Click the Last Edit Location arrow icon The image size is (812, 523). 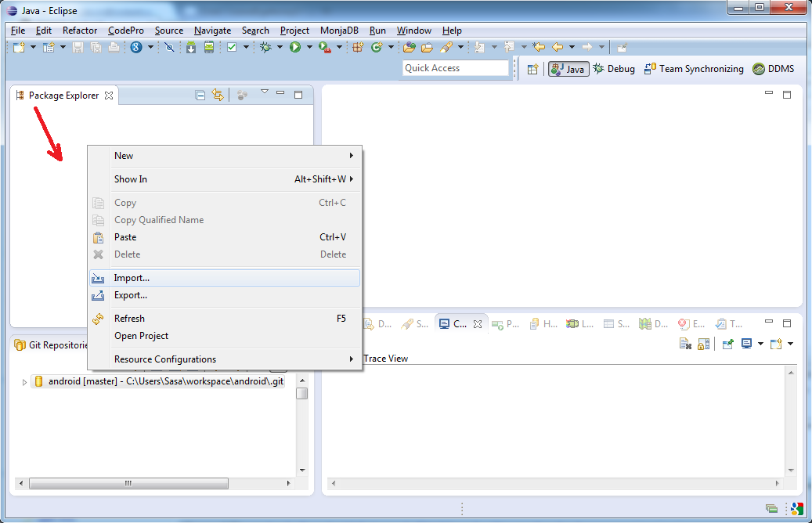pos(539,48)
